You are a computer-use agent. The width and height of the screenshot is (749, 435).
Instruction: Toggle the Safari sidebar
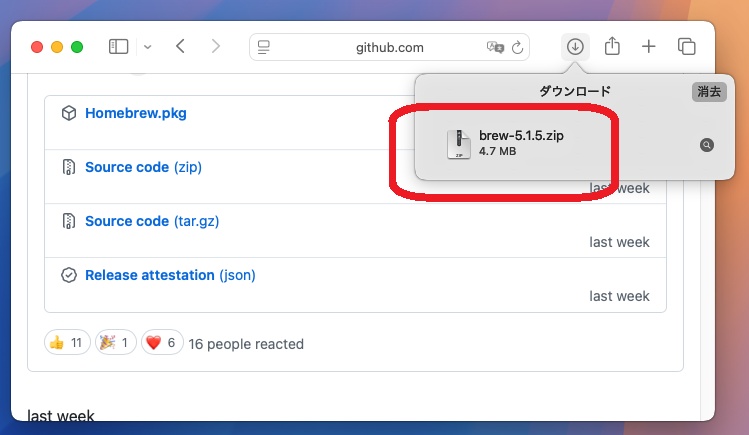(x=118, y=47)
